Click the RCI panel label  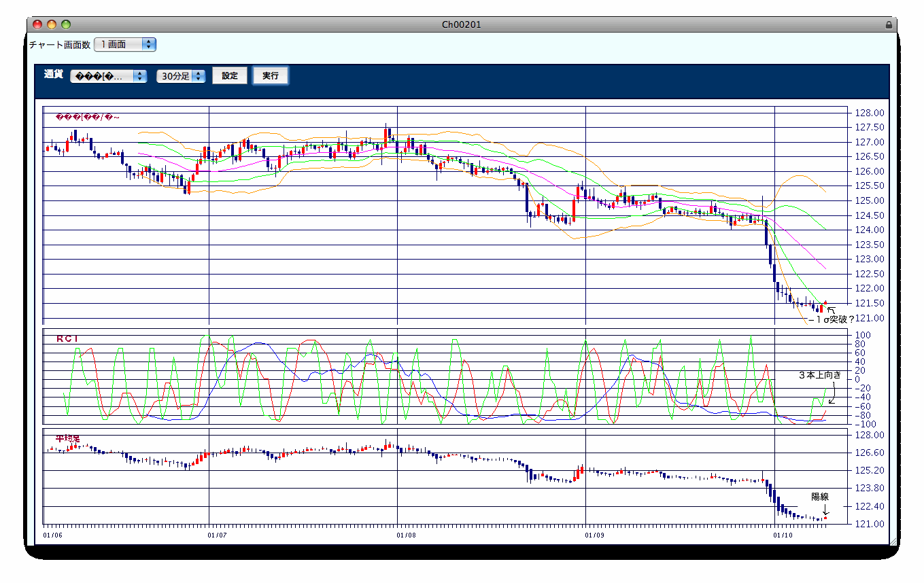[x=68, y=338]
